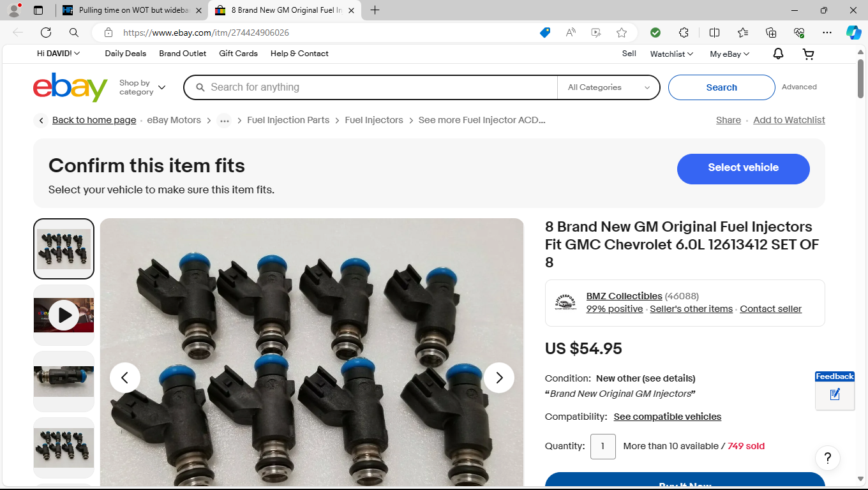868x490 pixels.
Task: Refresh the page
Action: (46, 33)
